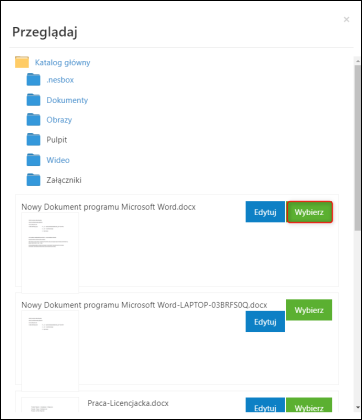The width and height of the screenshot is (362, 420).
Task: Click Wybierz for the LAPTOP-03BRFS0Q document
Action: 309,310
